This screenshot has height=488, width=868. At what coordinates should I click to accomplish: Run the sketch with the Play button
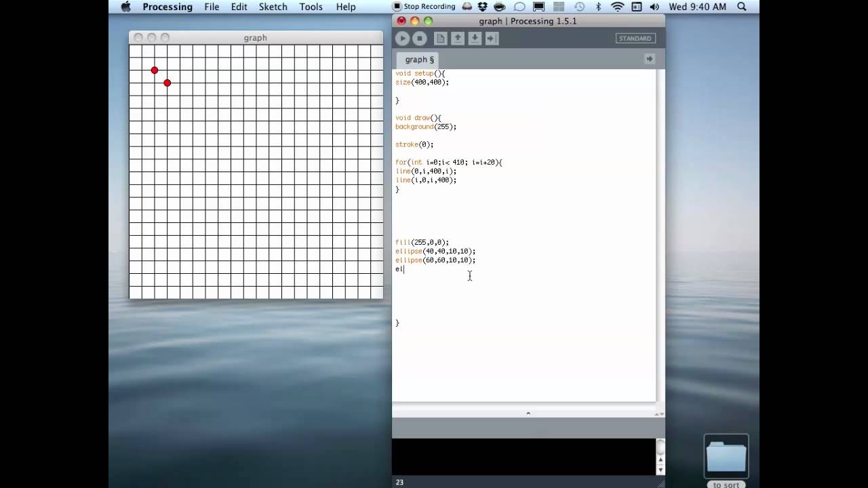pyautogui.click(x=402, y=39)
